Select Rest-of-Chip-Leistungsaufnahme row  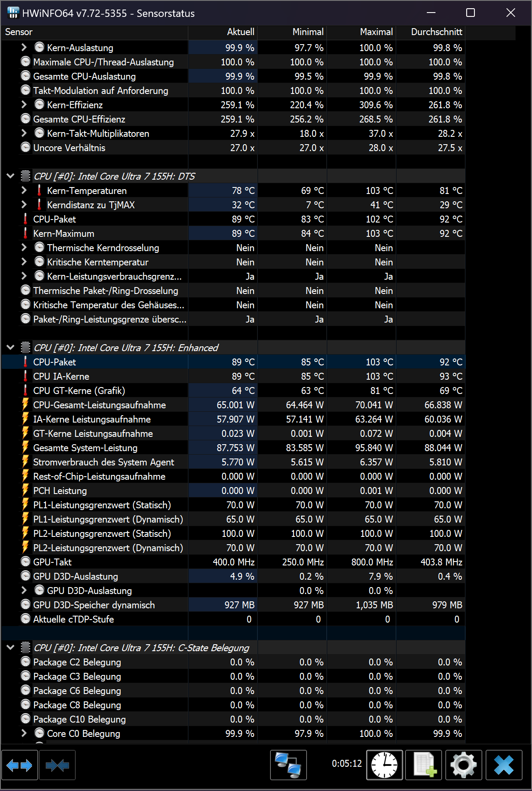pyautogui.click(x=233, y=476)
